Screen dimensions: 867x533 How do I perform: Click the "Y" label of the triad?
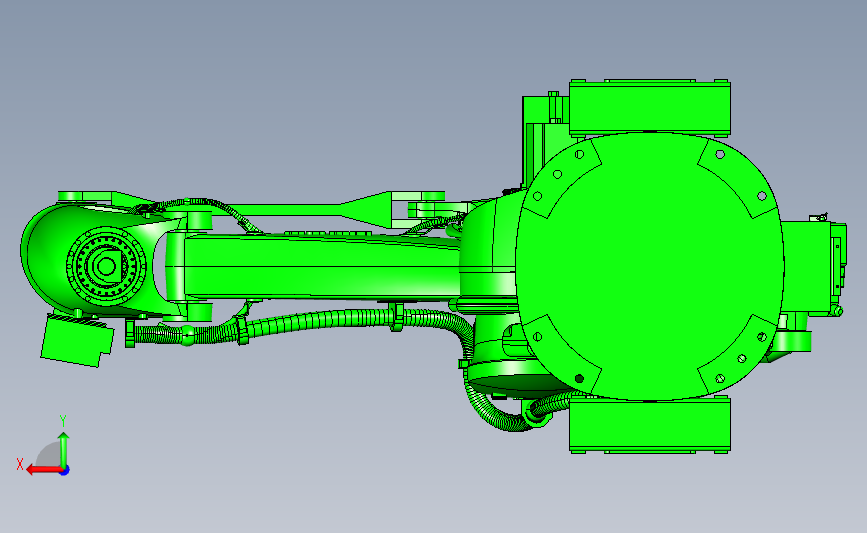pyautogui.click(x=63, y=422)
